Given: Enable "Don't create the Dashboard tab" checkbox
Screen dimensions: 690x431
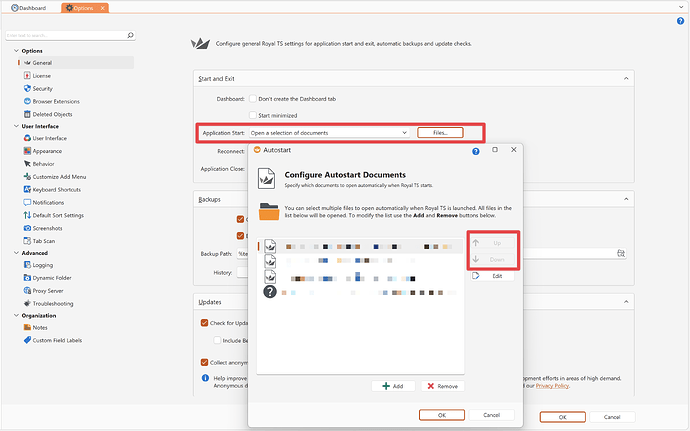Looking at the screenshot, I should pos(252,99).
